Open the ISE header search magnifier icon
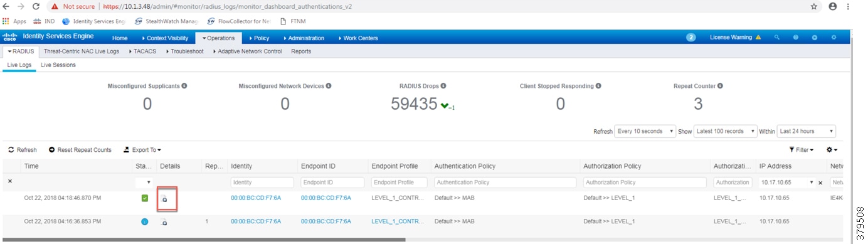Viewport: 868px width, 244px height. click(777, 38)
